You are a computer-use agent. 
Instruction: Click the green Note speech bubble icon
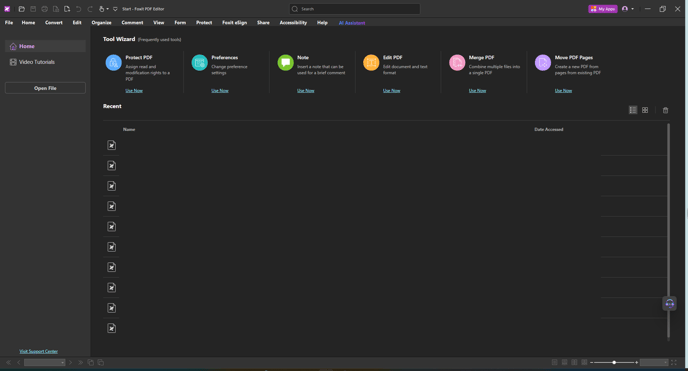[x=286, y=63]
